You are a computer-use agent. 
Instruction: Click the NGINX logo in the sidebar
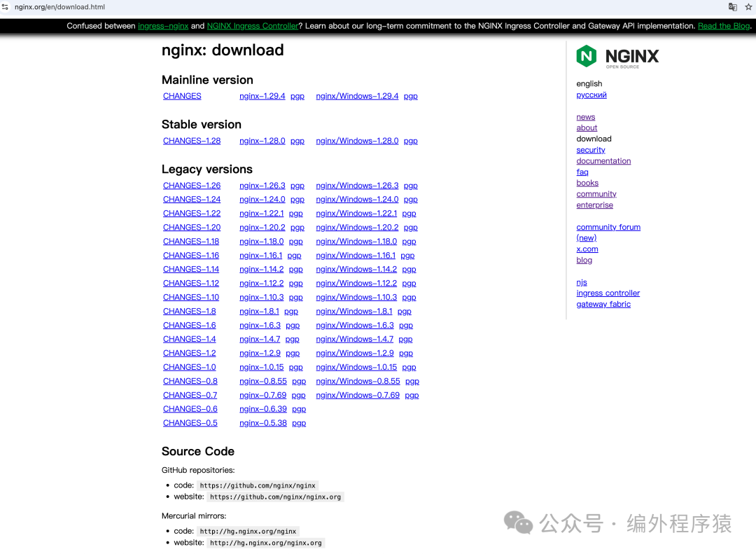(x=617, y=57)
